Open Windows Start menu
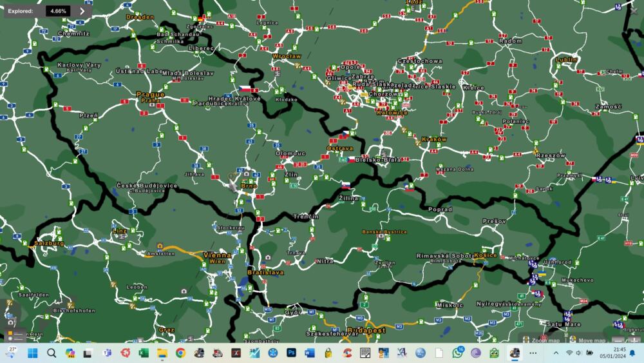 32,353
